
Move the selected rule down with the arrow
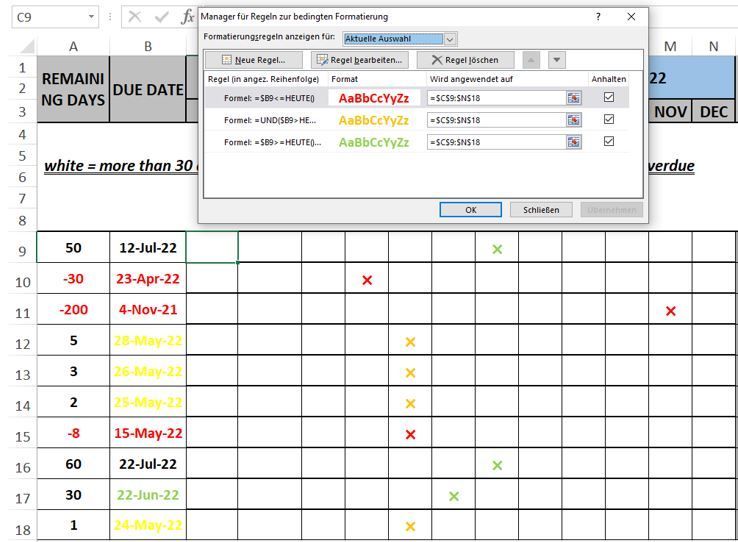(557, 60)
